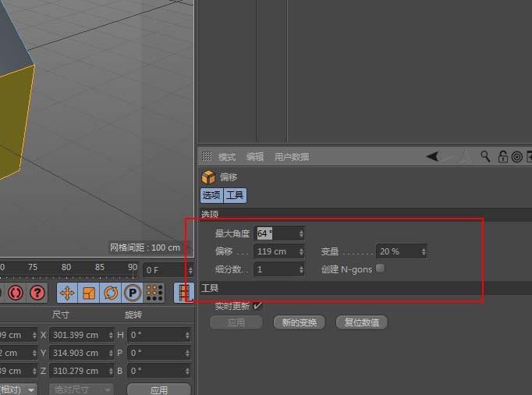This screenshot has height=395, width=532.
Task: Click the 复位数值 button
Action: point(362,322)
